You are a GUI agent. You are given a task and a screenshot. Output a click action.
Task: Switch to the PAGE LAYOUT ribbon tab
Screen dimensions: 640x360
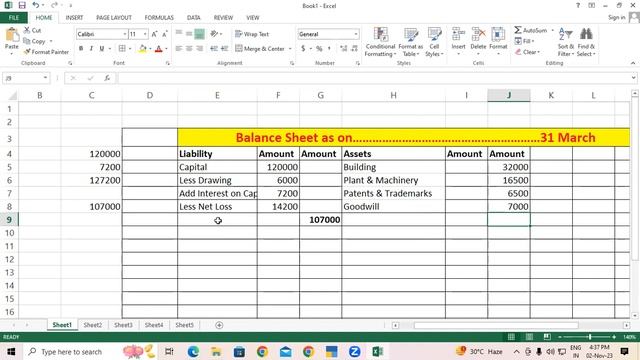(x=114, y=18)
